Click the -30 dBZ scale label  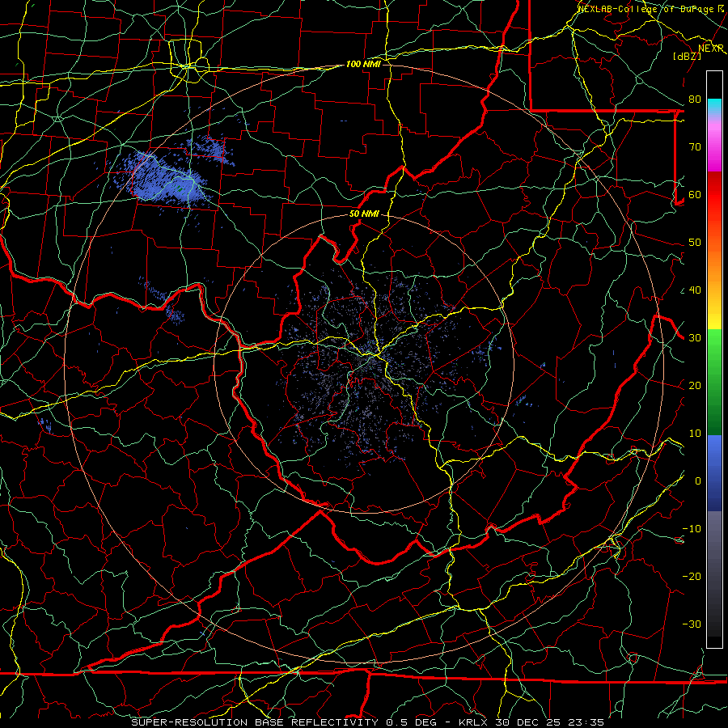pyautogui.click(x=692, y=624)
